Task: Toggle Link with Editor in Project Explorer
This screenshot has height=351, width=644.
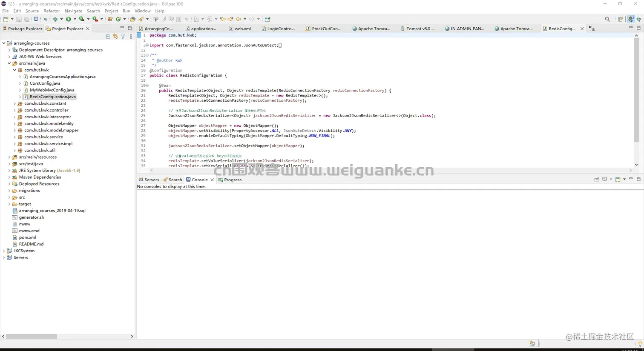Action: click(115, 37)
